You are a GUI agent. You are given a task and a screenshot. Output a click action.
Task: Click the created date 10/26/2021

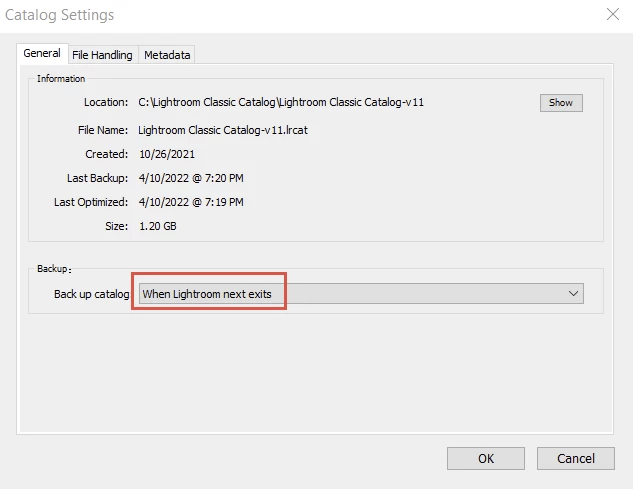167,154
